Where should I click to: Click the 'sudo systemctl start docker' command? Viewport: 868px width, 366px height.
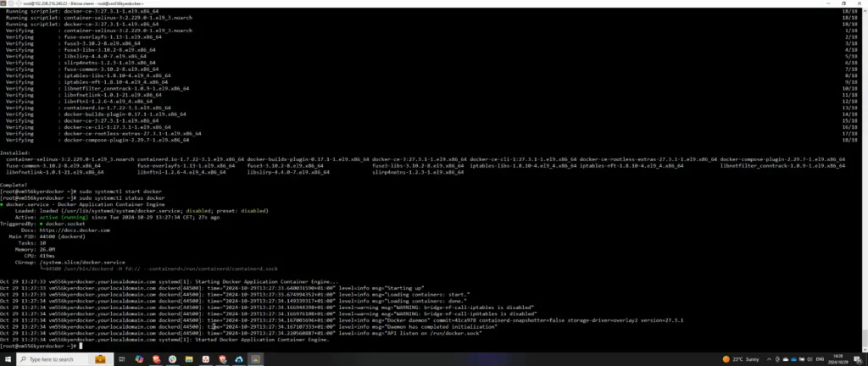point(120,191)
